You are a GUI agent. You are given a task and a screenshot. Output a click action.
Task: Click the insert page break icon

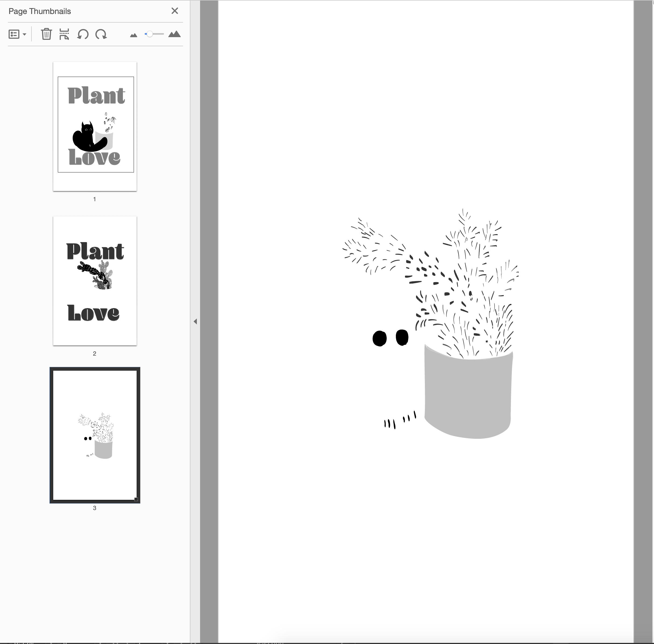[x=64, y=34]
